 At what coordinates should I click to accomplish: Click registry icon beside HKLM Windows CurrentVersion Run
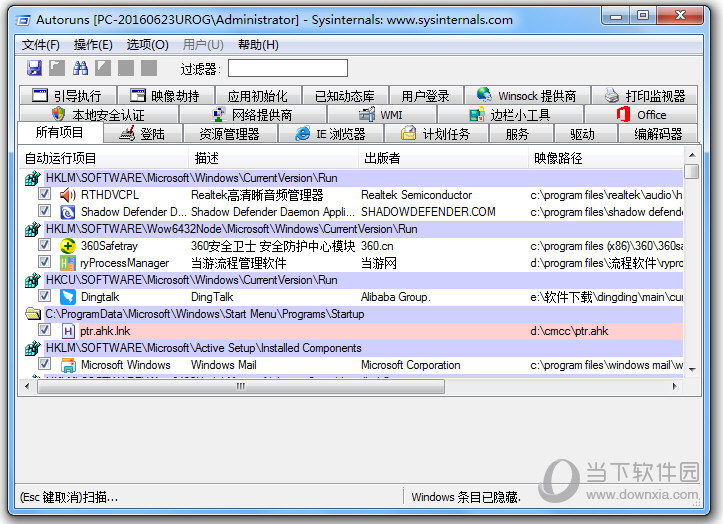point(33,178)
